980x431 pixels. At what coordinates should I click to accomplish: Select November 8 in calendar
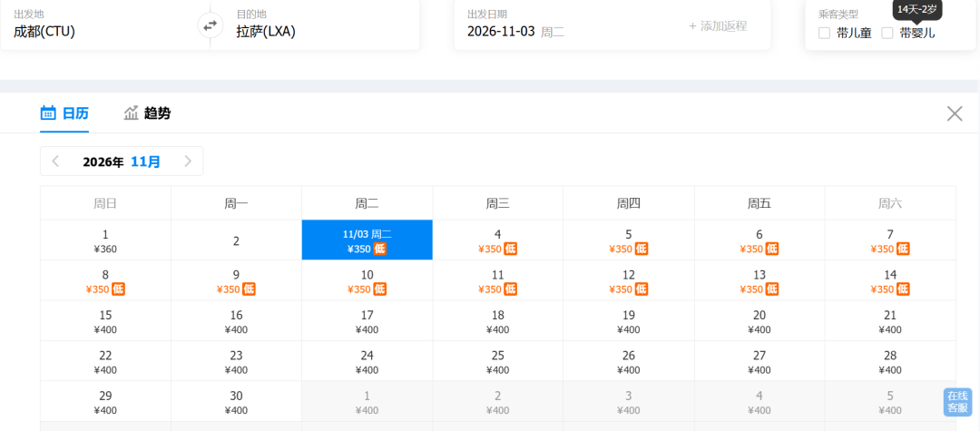(x=105, y=281)
